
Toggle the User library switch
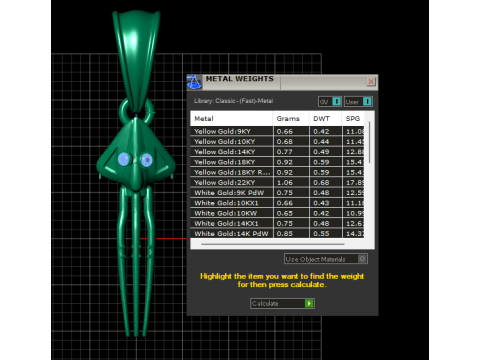[x=358, y=101]
